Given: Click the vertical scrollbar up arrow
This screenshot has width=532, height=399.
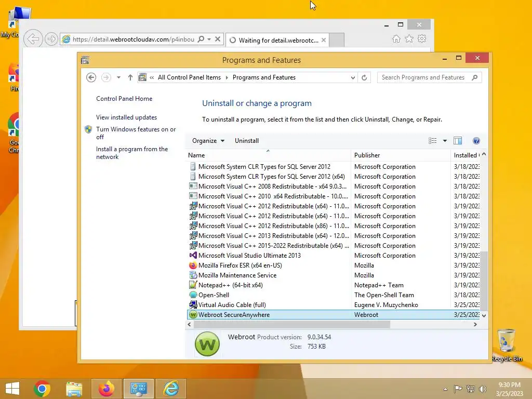Looking at the screenshot, I should click(x=484, y=154).
